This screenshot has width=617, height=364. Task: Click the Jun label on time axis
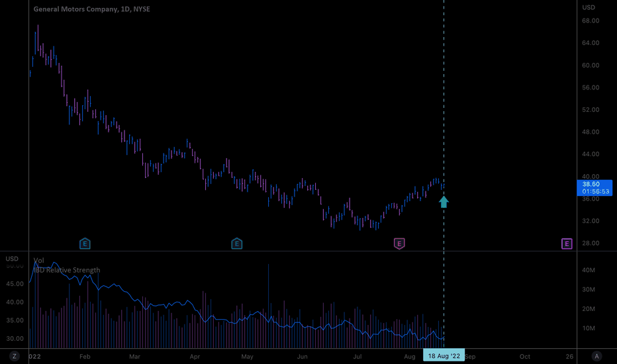tap(302, 357)
